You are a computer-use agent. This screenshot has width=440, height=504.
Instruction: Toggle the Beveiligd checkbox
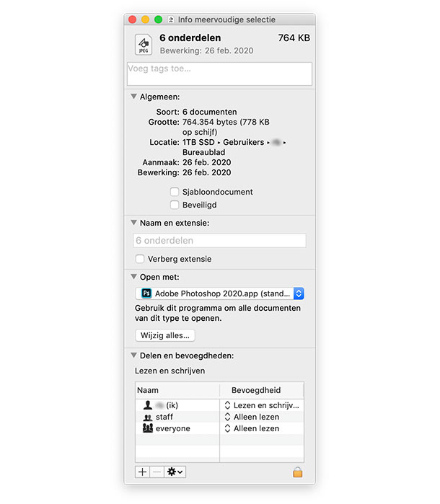[175, 205]
